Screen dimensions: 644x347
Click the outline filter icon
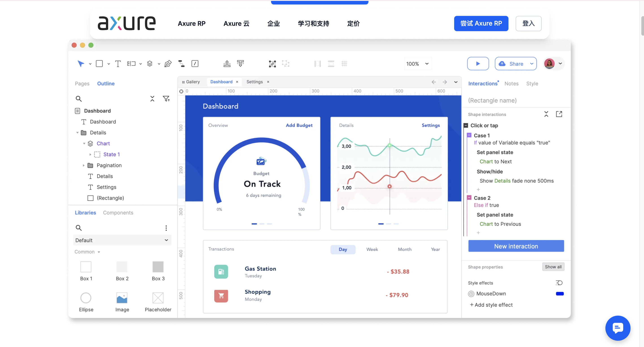point(166,99)
